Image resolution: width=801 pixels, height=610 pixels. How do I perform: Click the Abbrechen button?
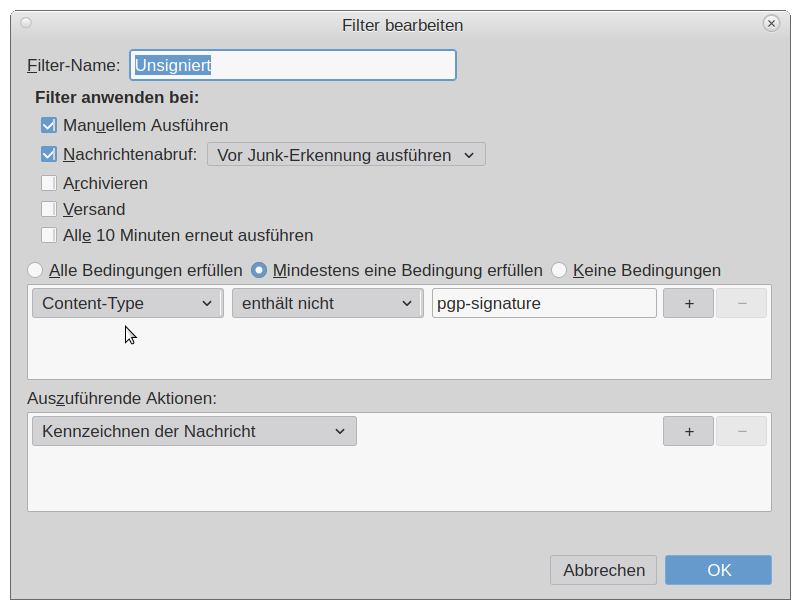click(x=604, y=570)
